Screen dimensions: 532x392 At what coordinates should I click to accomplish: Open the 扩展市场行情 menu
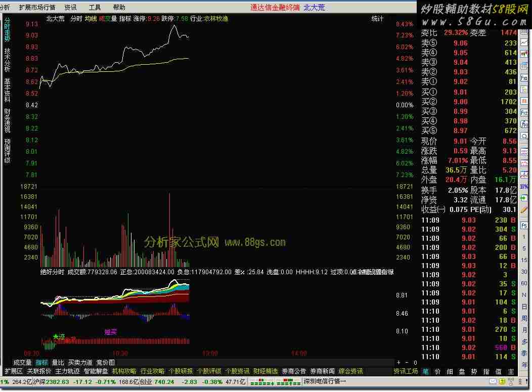(x=37, y=7)
